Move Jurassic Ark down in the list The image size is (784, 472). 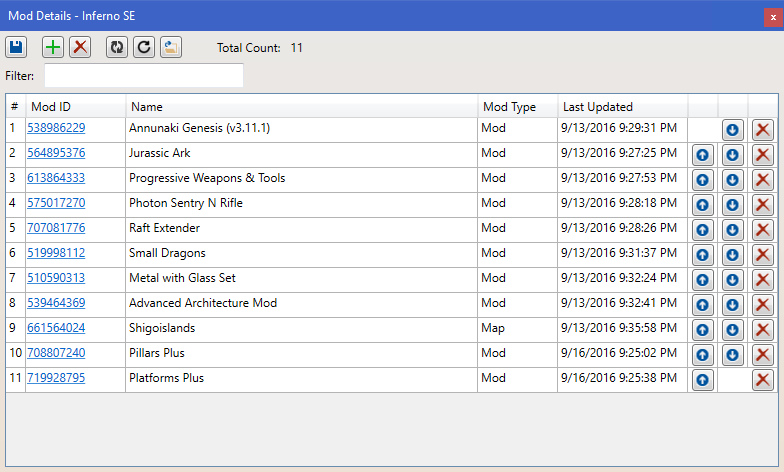coord(732,155)
